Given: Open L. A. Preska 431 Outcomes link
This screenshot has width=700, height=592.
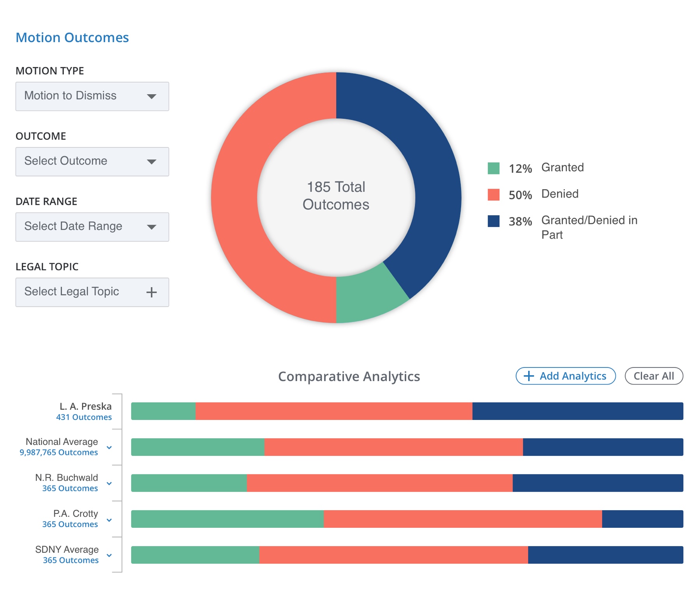Looking at the screenshot, I should [x=84, y=417].
